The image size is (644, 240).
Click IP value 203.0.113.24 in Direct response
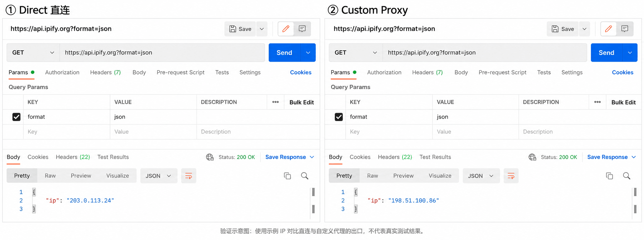[x=90, y=200]
